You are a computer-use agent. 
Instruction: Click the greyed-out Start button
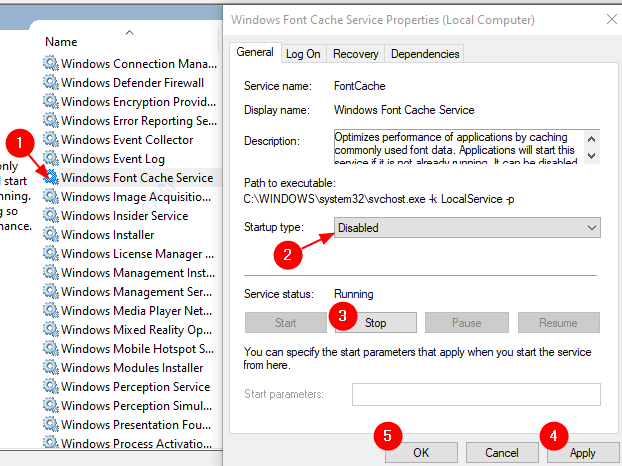pyautogui.click(x=286, y=322)
